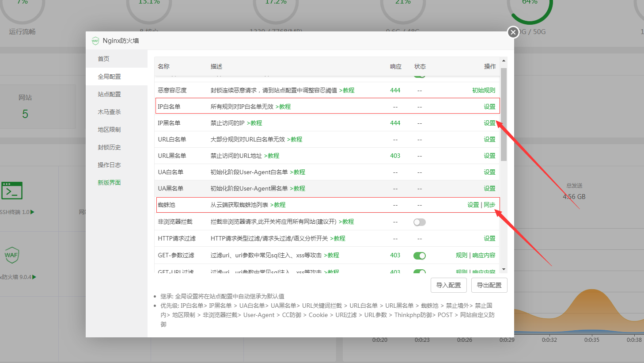Open 教程 link for IP黑名单

[x=254, y=123]
